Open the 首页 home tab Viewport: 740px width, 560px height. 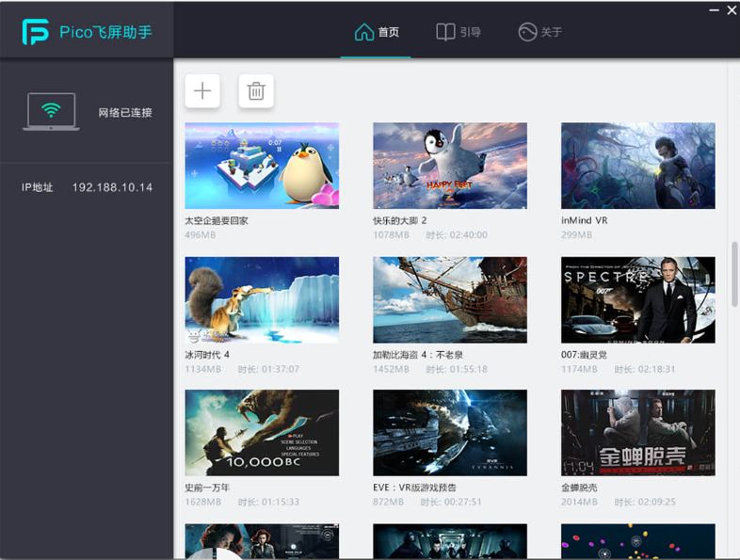click(x=377, y=32)
